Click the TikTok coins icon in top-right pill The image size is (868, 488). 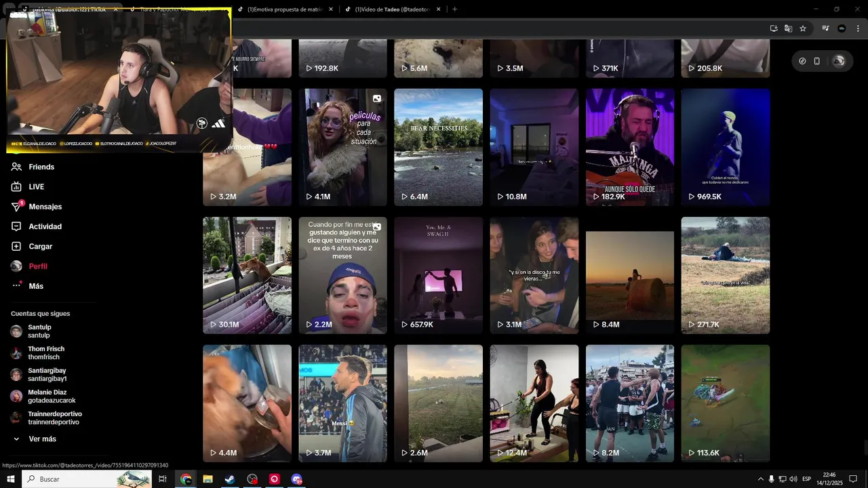[802, 61]
